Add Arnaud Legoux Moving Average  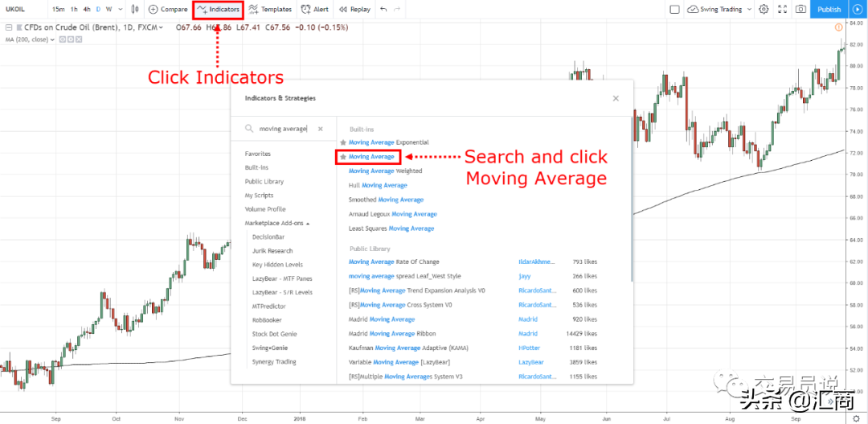click(392, 214)
